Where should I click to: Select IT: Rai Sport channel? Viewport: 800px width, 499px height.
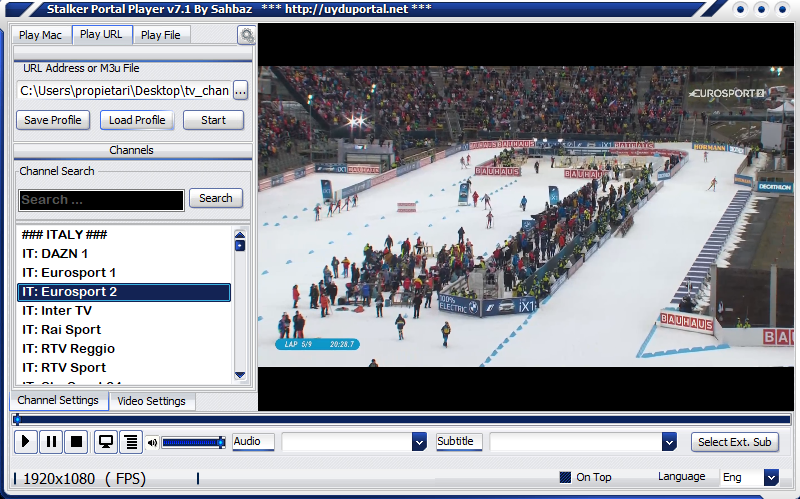click(124, 330)
